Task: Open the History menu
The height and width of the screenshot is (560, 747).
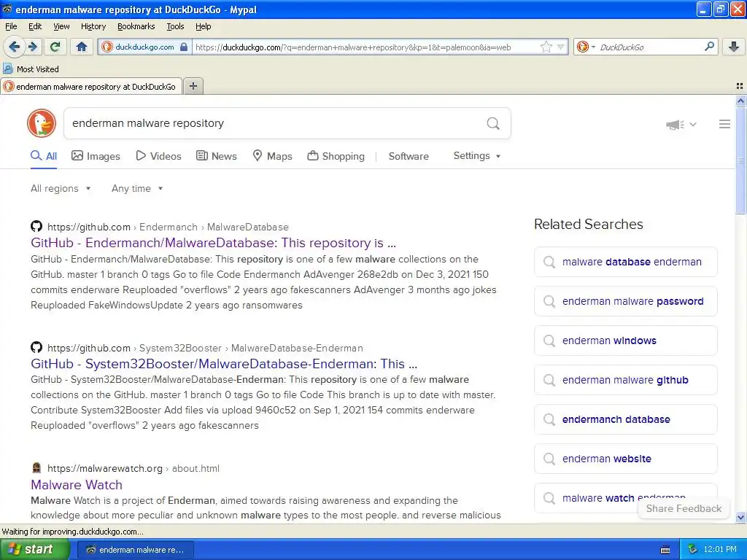Action: 93,26
